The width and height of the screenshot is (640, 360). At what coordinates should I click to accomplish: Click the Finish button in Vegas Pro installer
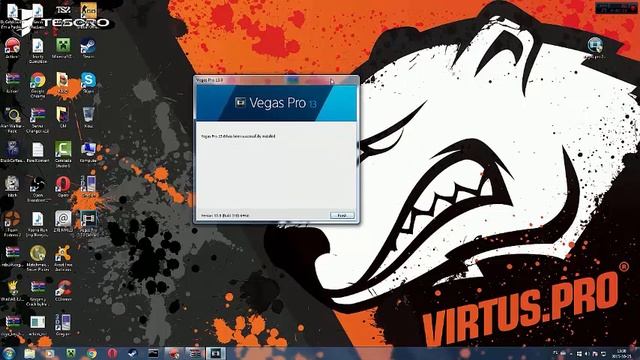click(x=342, y=215)
